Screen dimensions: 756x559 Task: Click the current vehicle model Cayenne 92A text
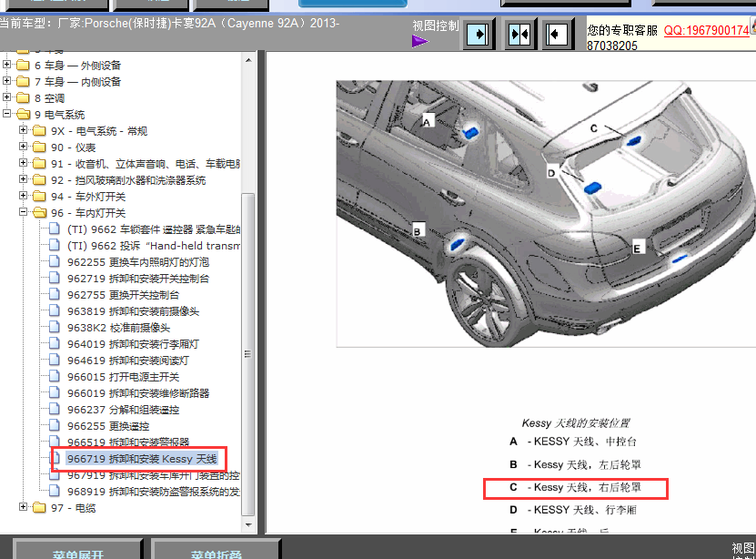[170, 23]
